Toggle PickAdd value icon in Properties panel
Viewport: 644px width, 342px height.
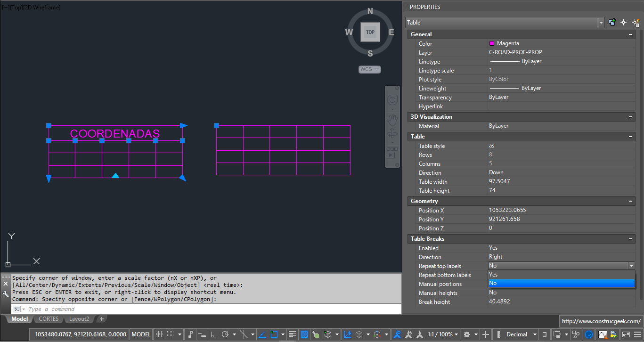(612, 22)
